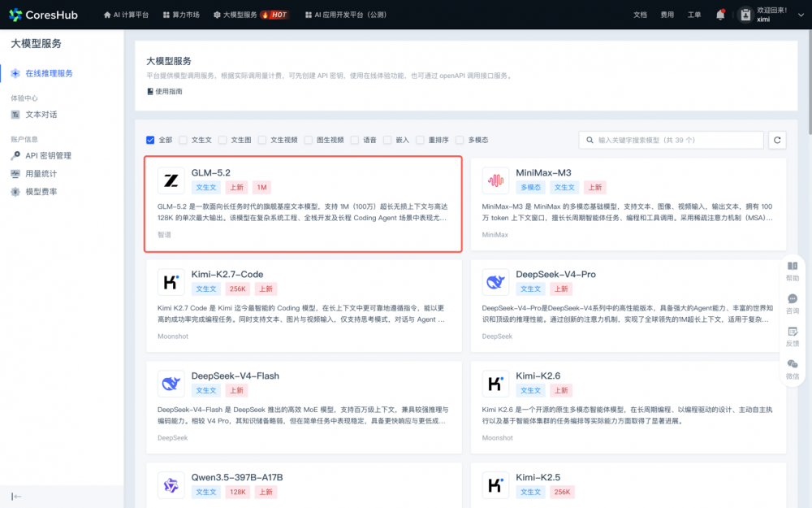Click the API key icon
The image size is (812, 508).
(15, 155)
